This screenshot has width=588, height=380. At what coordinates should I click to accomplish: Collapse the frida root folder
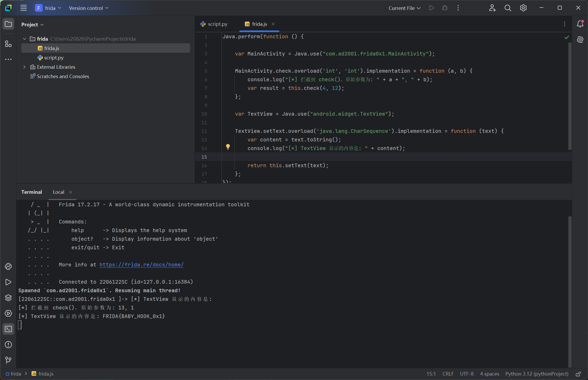(24, 39)
